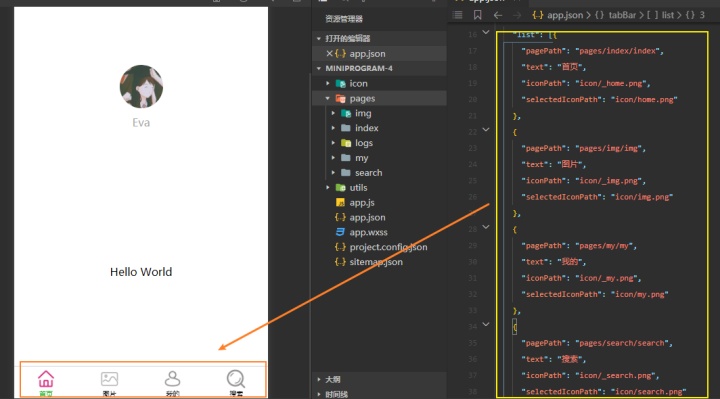Expand the search folder arrow
Viewport: 720px width, 399px height.
[x=333, y=173]
